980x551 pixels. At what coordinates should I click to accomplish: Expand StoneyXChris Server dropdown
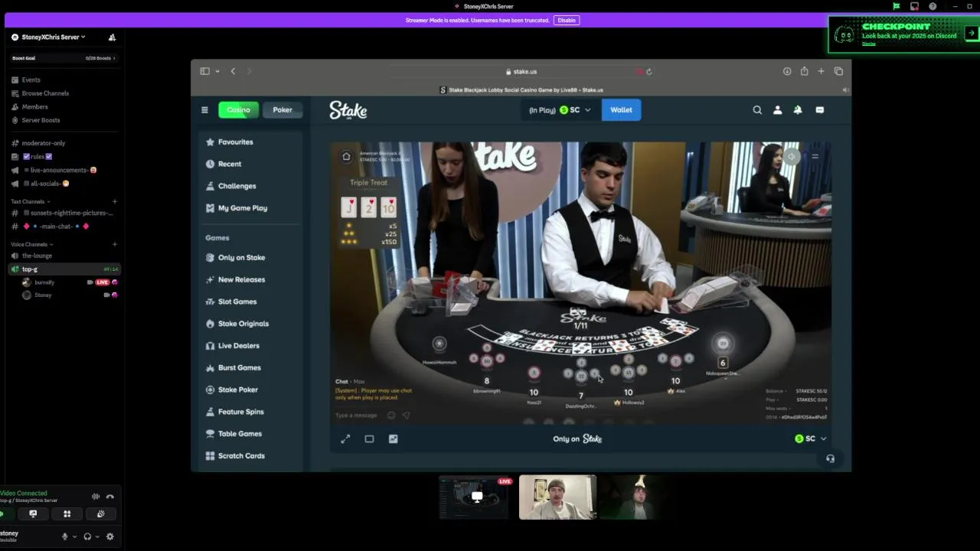click(54, 37)
